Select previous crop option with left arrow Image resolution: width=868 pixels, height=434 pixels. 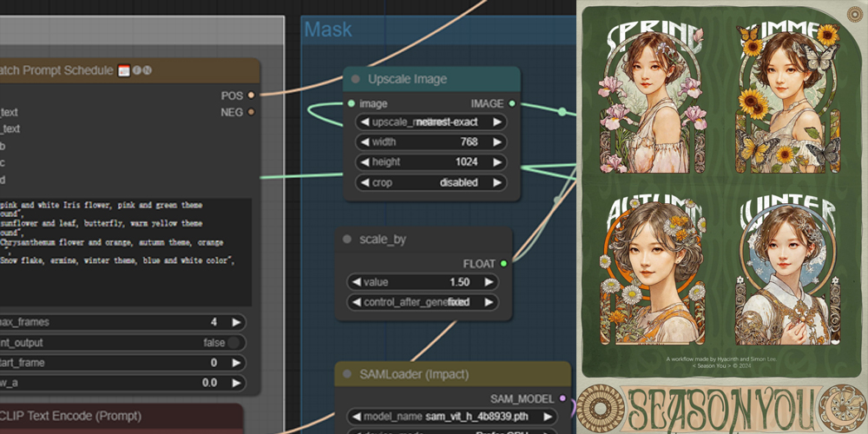tap(365, 182)
